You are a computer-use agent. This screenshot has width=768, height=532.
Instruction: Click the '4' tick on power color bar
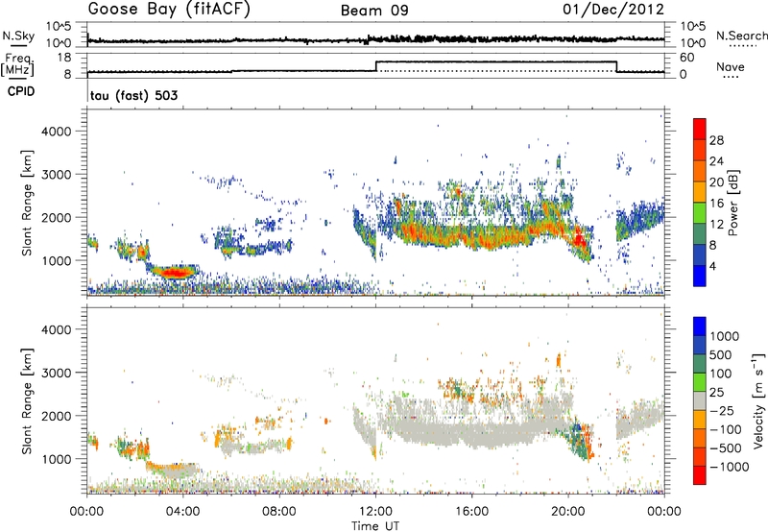(x=713, y=266)
